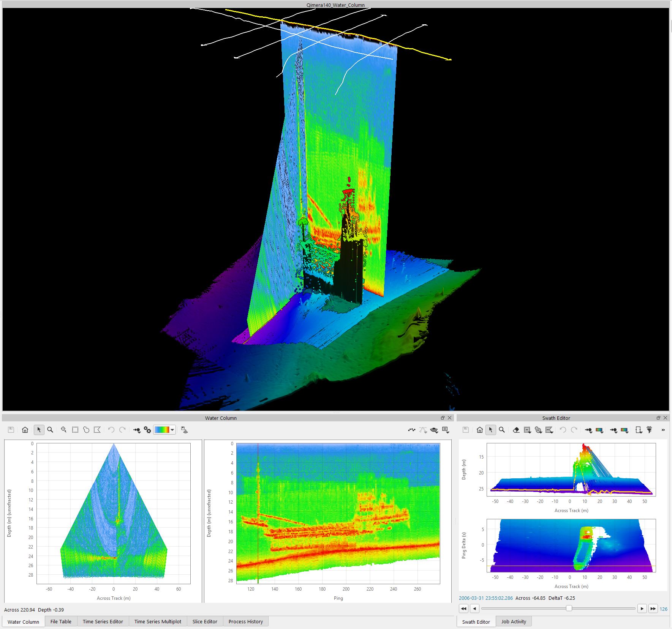Click the Home view icon in Water Column toolbar
Image resolution: width=672 pixels, height=629 pixels.
pos(25,430)
